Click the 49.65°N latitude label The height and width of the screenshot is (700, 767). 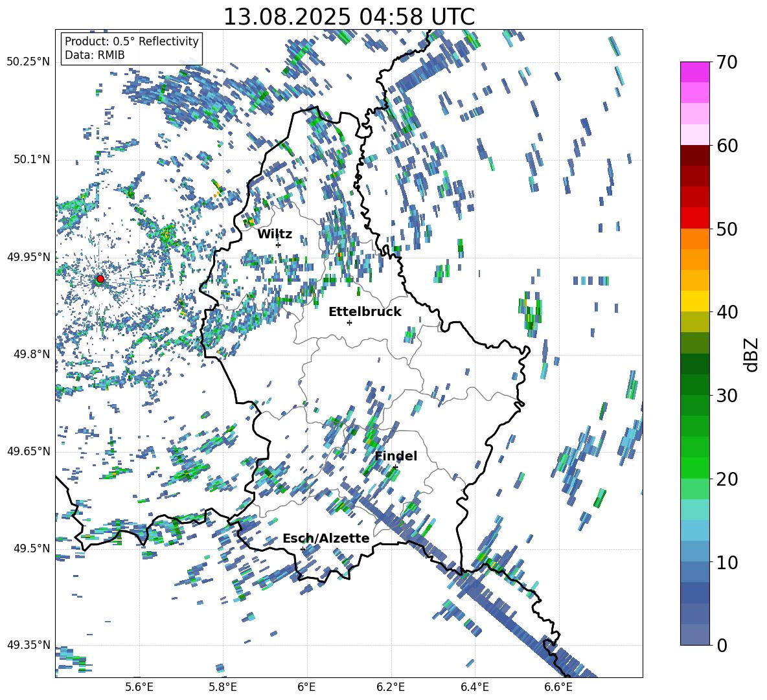click(29, 451)
